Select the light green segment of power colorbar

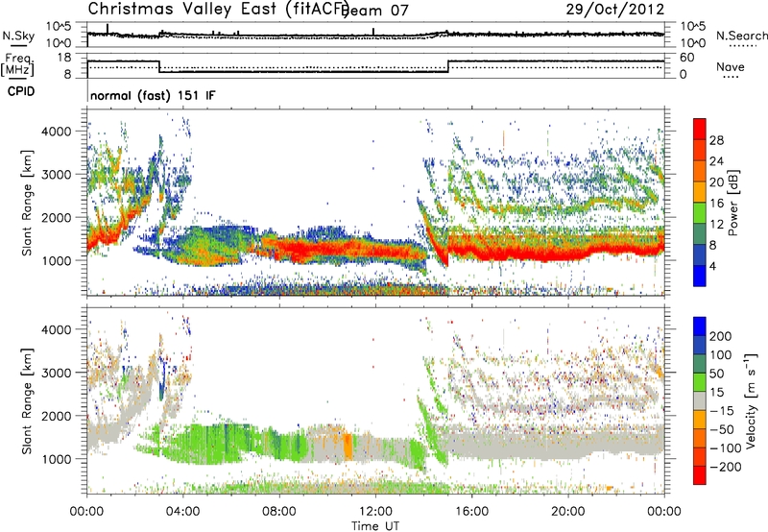click(700, 212)
